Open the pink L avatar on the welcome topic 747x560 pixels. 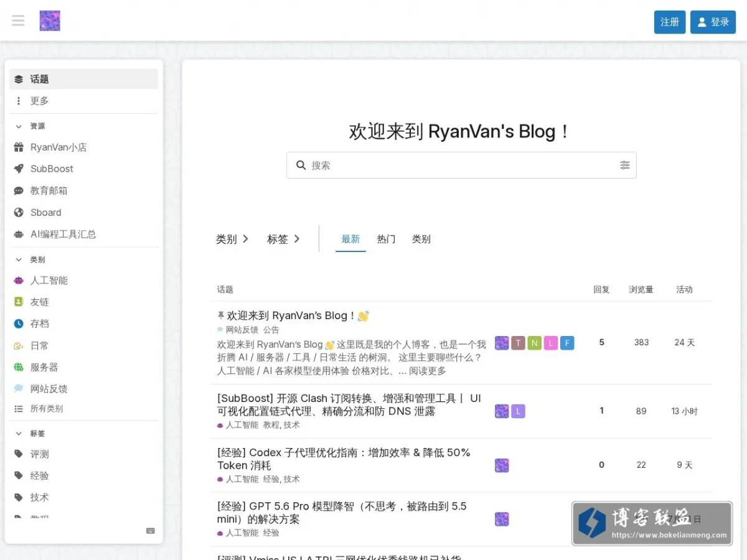pyautogui.click(x=551, y=343)
